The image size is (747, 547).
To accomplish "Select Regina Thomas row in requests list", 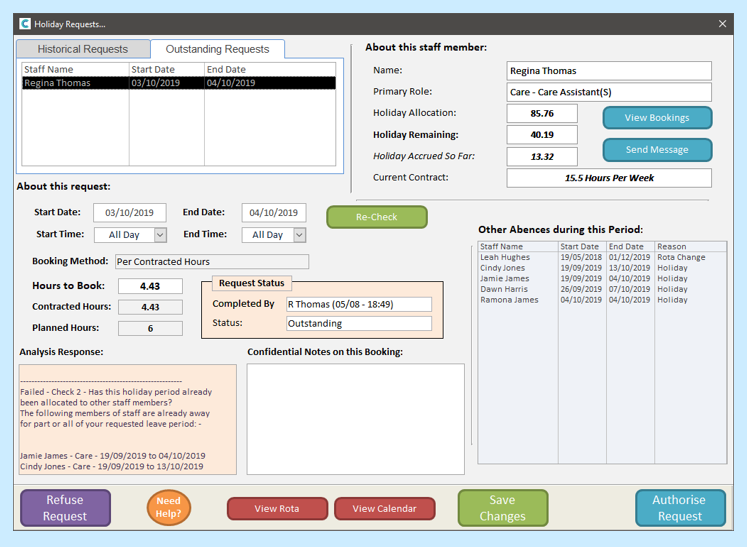I will (180, 83).
